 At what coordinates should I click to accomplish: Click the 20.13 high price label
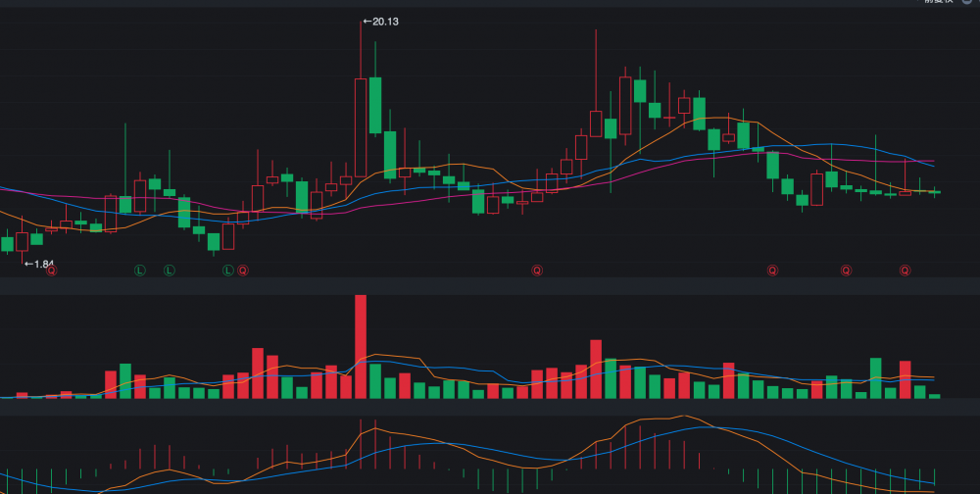[x=383, y=21]
